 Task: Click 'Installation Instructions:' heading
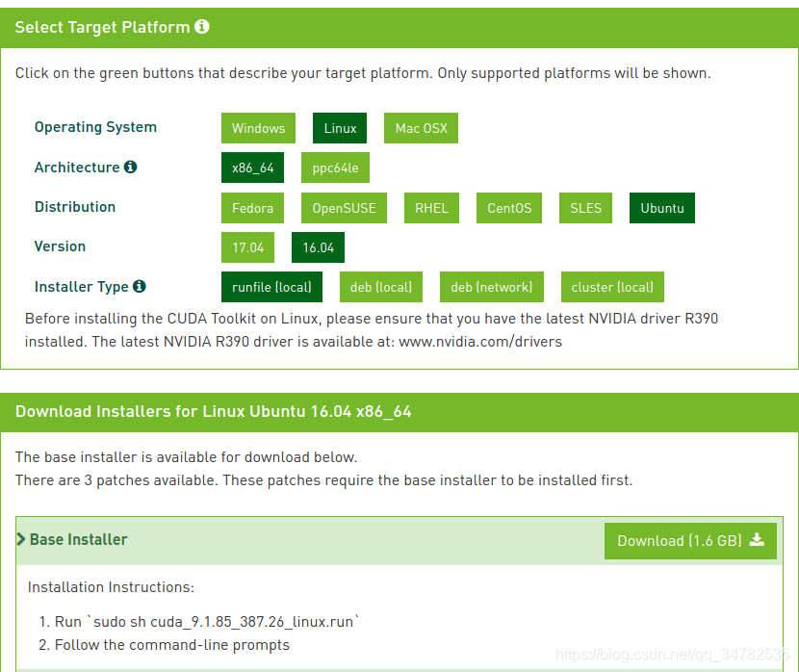(x=111, y=587)
